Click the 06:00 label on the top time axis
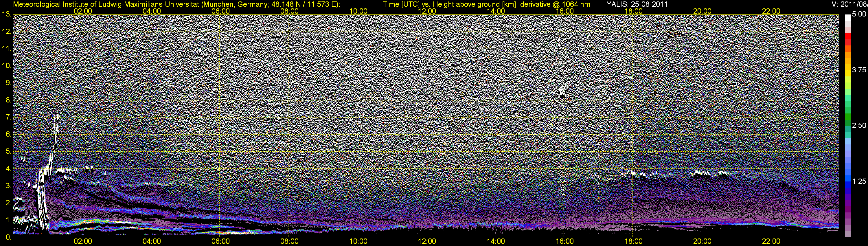This screenshot has width=868, height=246. tap(220, 11)
